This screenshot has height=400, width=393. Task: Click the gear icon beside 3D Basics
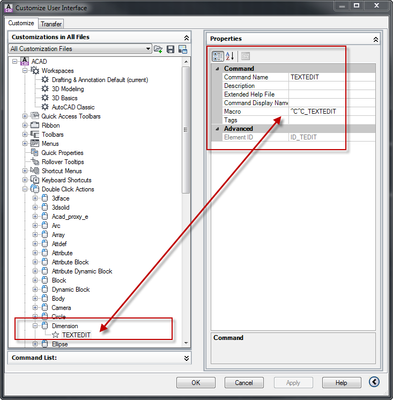[45, 98]
